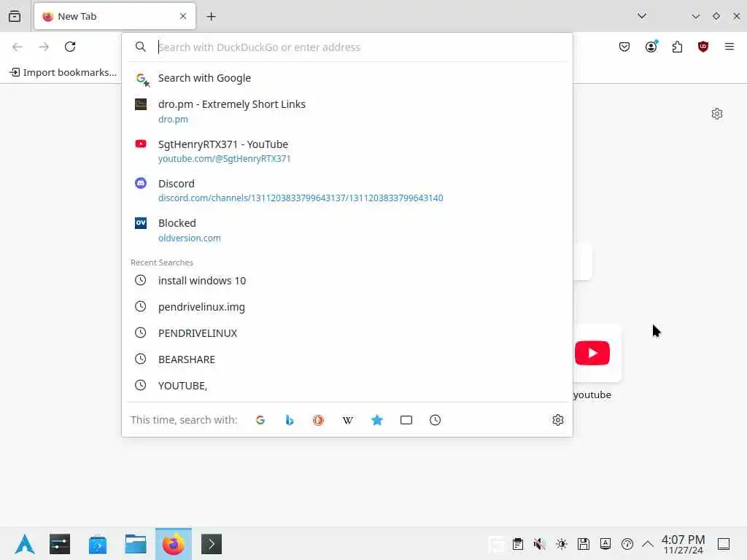Open System Settings from taskbar

coord(60,544)
